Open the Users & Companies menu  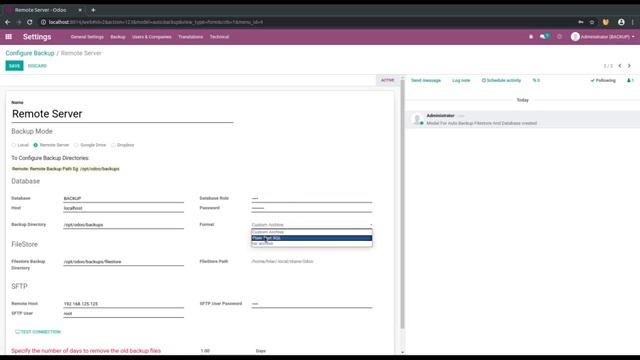coord(151,37)
